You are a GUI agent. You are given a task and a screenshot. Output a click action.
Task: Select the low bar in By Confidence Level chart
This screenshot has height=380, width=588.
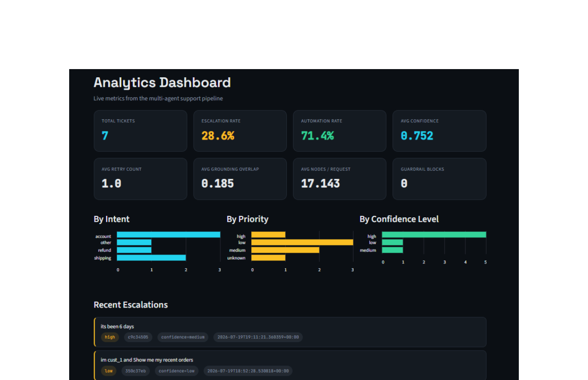[x=392, y=242]
